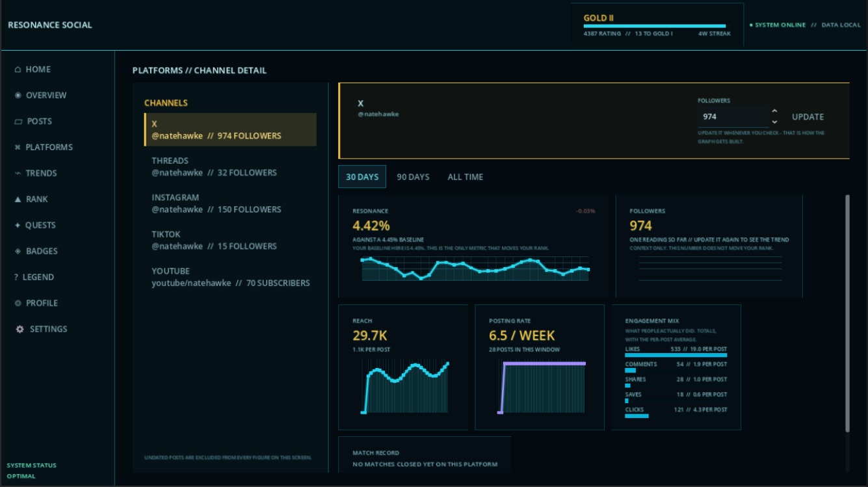The width and height of the screenshot is (868, 487).
Task: Click the green System Online status dot
Action: (x=751, y=25)
